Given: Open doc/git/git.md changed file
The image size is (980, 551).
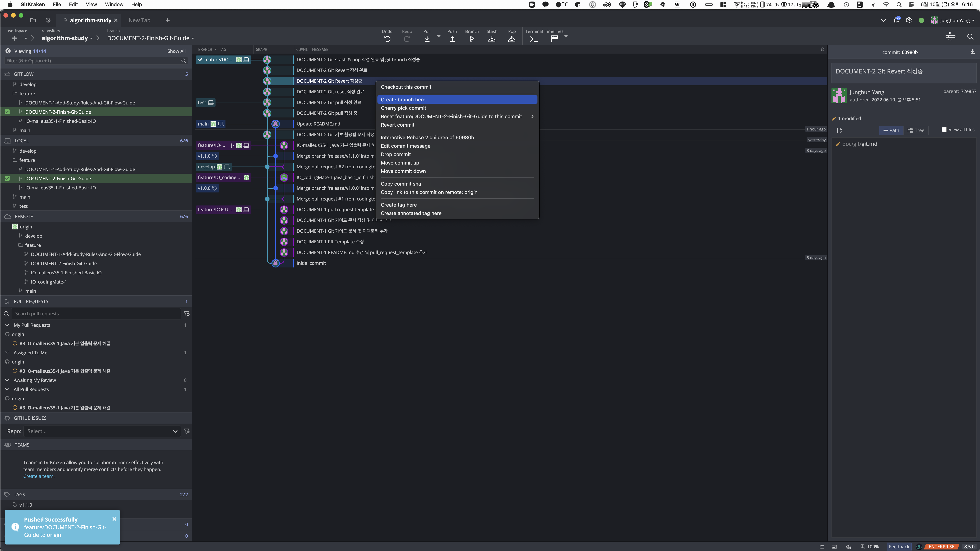Looking at the screenshot, I should 859,144.
